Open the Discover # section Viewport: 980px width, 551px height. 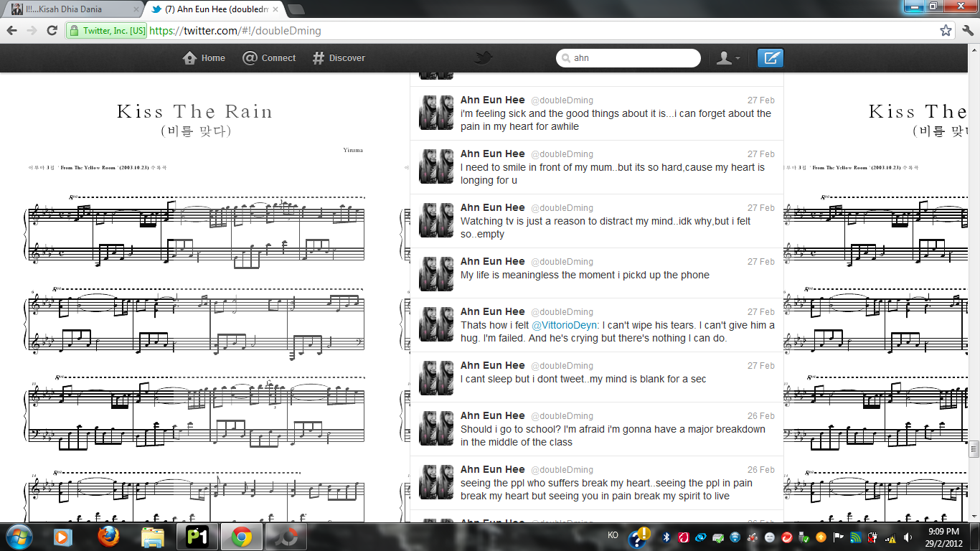click(x=339, y=58)
